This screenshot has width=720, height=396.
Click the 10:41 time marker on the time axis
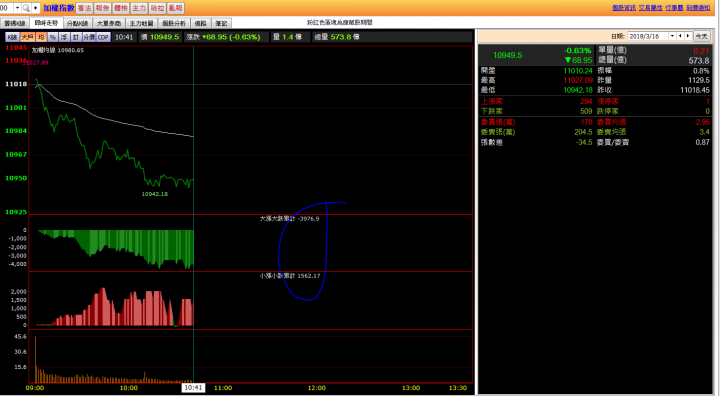coord(193,388)
